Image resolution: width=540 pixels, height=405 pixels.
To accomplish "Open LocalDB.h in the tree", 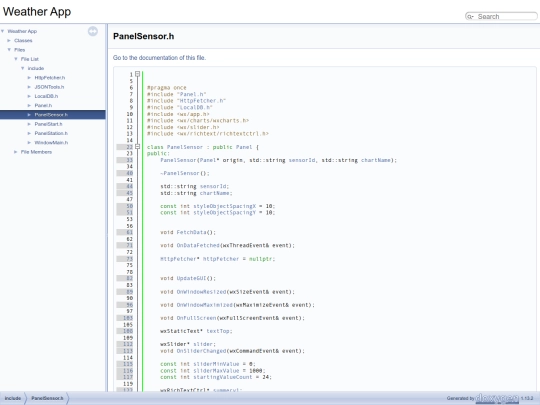I will [x=46, y=96].
